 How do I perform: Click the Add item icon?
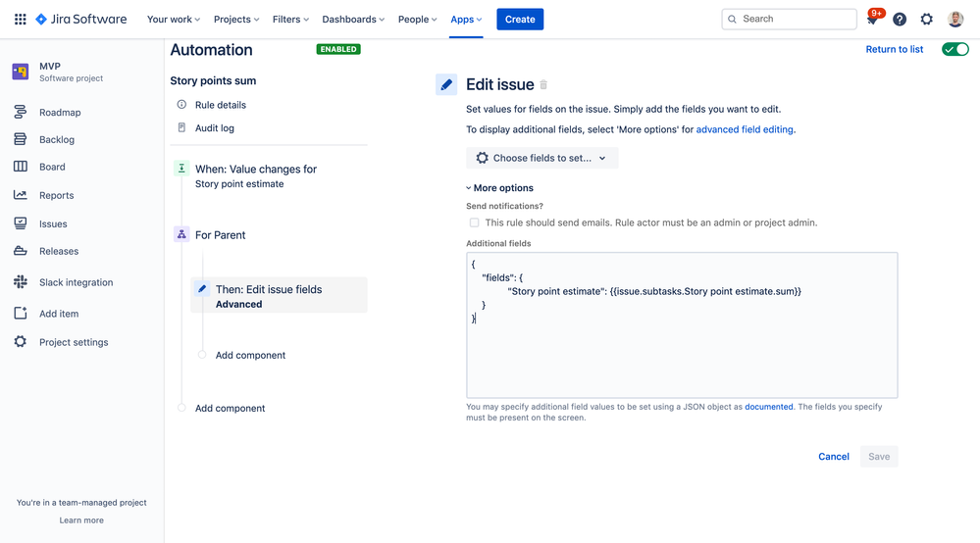point(20,314)
